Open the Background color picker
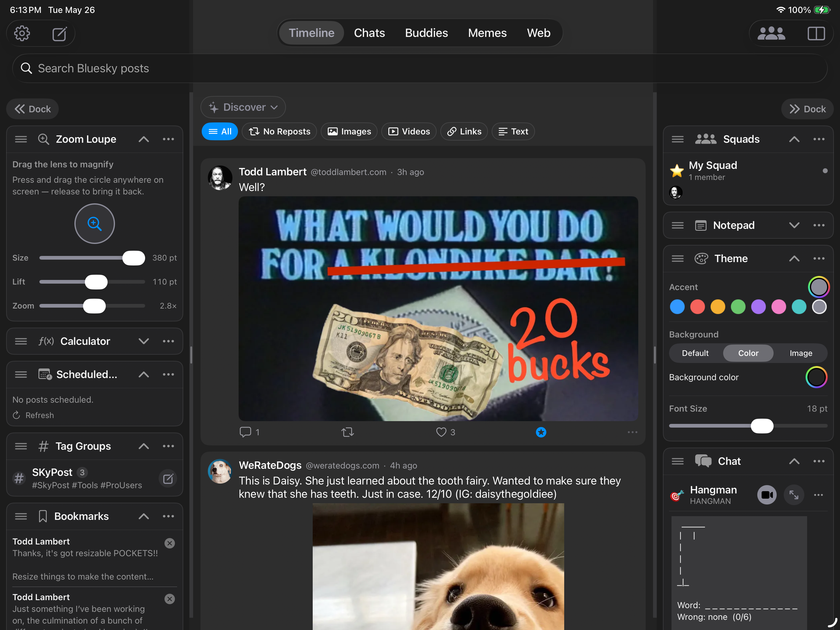 click(816, 377)
